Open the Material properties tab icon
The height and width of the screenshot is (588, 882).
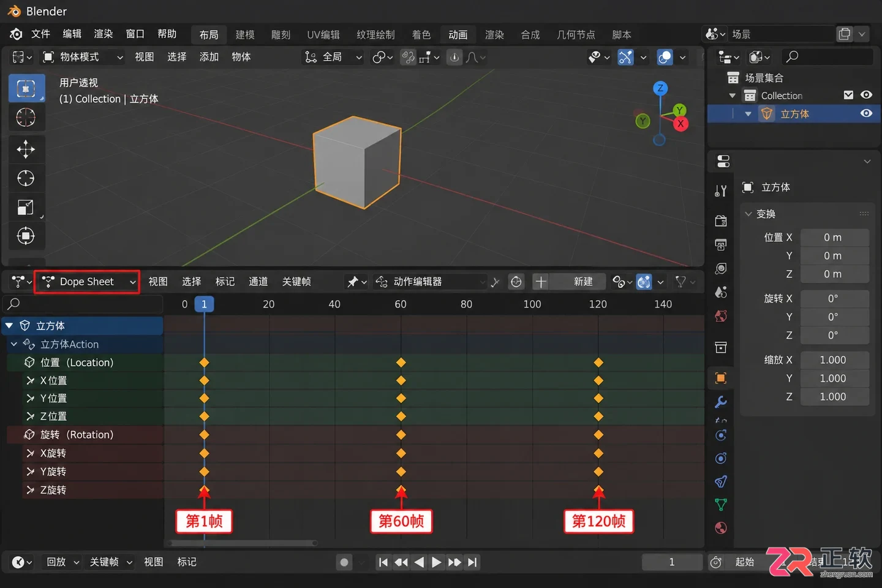tap(721, 528)
